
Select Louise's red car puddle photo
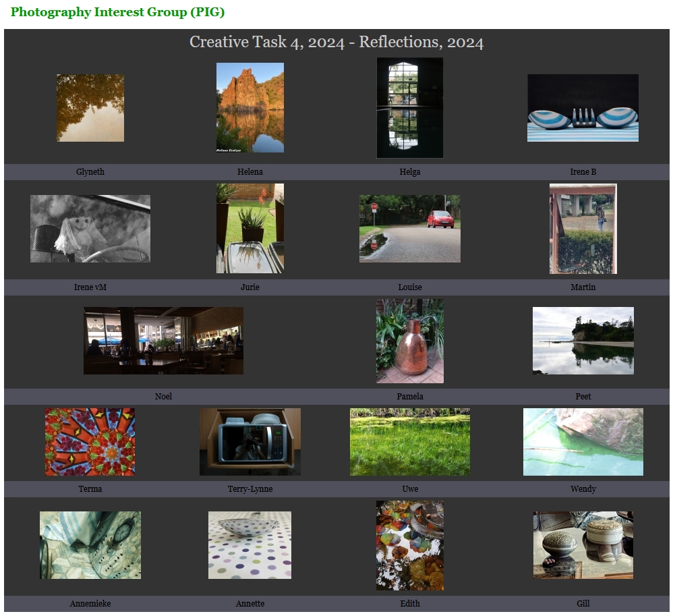tap(410, 229)
